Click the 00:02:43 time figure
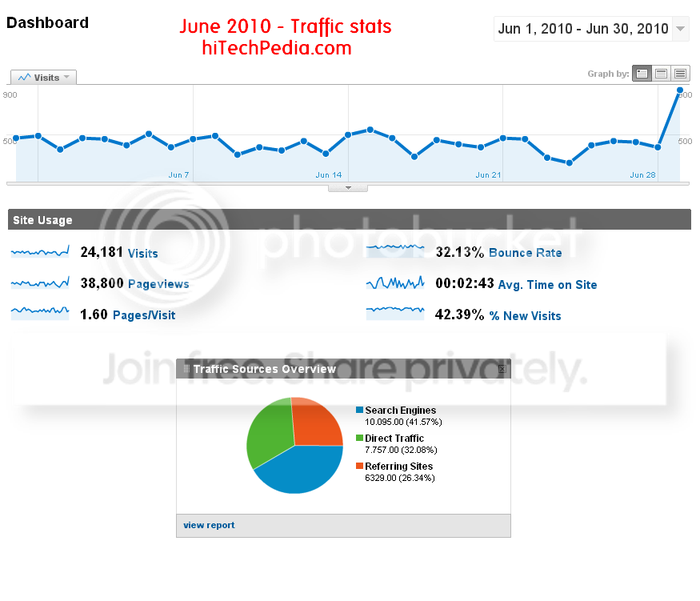Screen dimensions: 700x601 point(465,283)
